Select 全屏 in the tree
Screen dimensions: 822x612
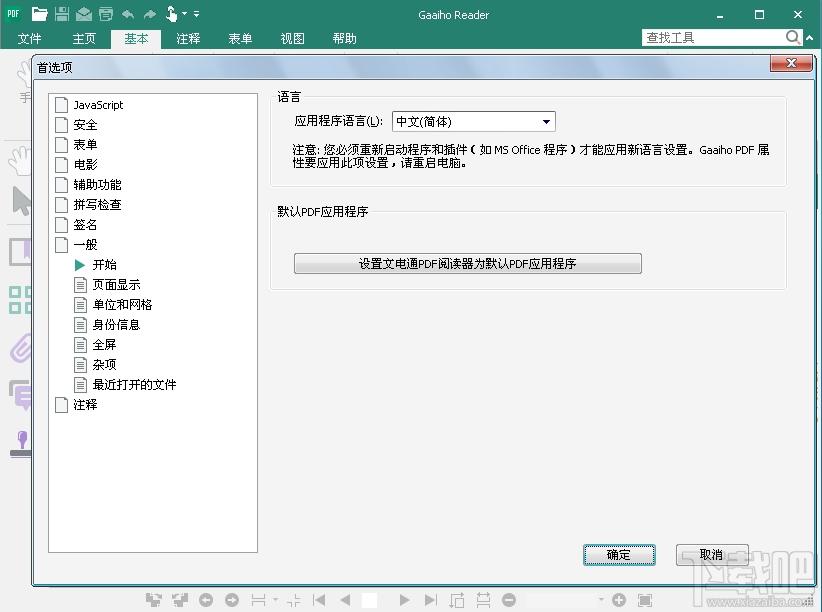104,345
